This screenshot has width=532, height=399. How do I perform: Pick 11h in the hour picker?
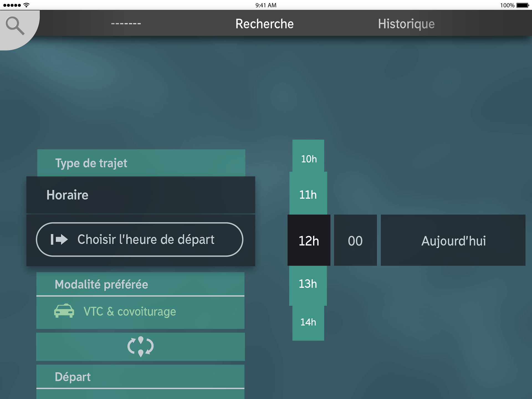click(308, 193)
